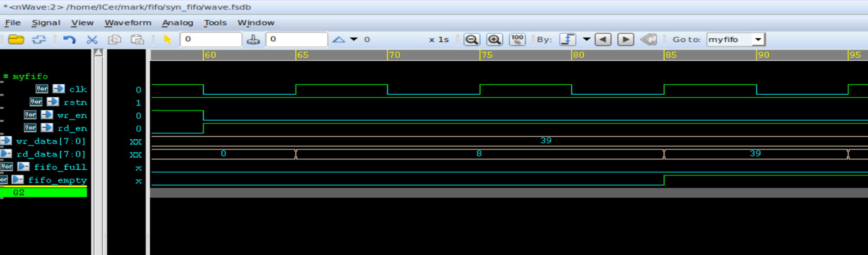Expand the search-by edge type dropdown arrow
The height and width of the screenshot is (255, 868).
coord(586,39)
